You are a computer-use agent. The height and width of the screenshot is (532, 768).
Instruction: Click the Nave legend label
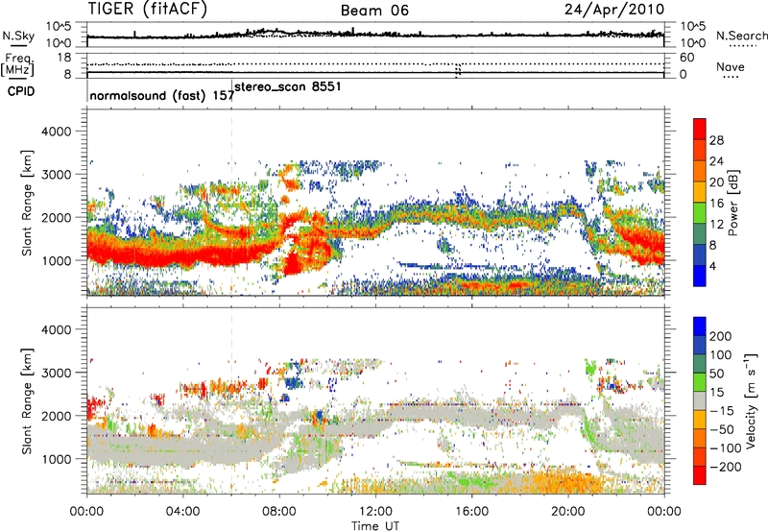coord(731,66)
